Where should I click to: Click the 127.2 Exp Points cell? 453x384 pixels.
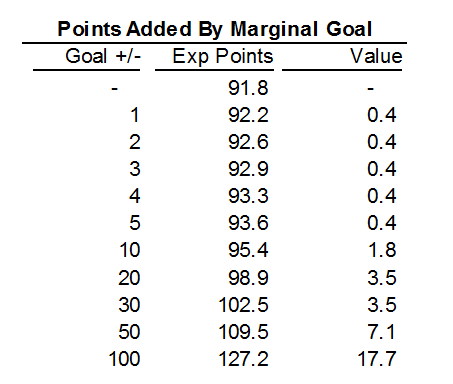pos(243,359)
